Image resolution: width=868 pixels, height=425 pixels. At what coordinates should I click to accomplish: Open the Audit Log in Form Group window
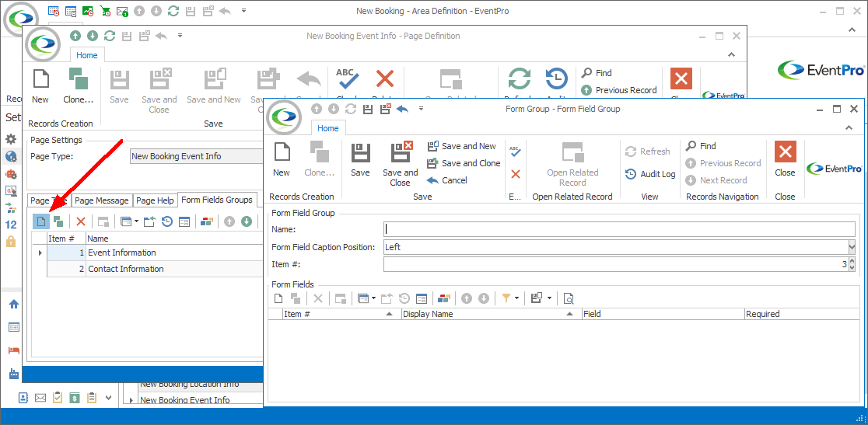point(650,174)
